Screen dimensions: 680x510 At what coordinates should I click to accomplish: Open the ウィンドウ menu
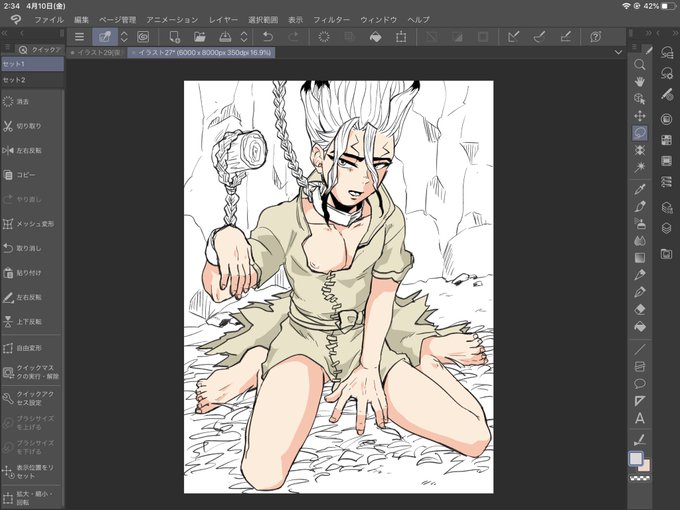coord(379,20)
